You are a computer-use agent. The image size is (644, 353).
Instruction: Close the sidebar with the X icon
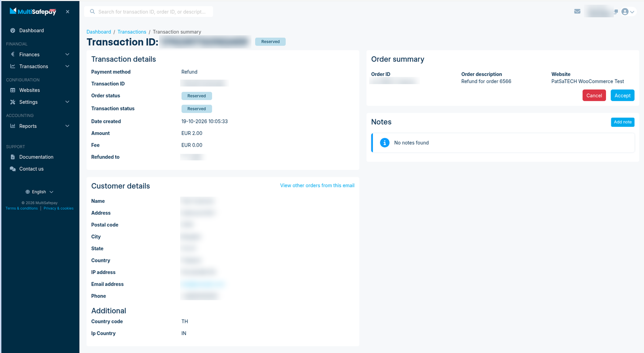[x=68, y=12]
